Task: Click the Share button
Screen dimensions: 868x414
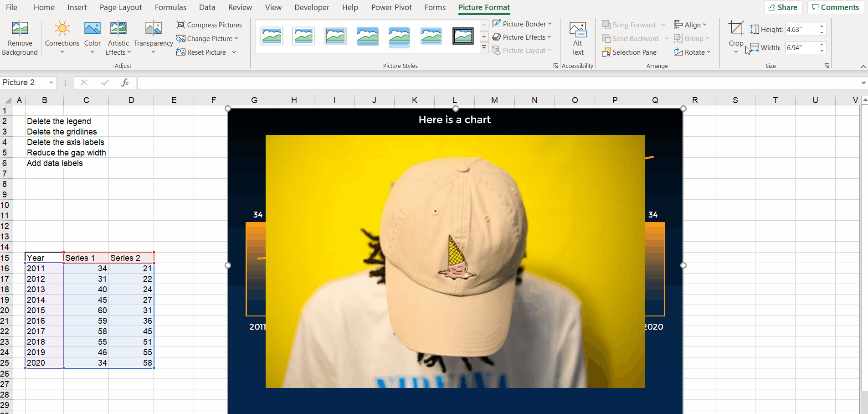Action: (783, 7)
